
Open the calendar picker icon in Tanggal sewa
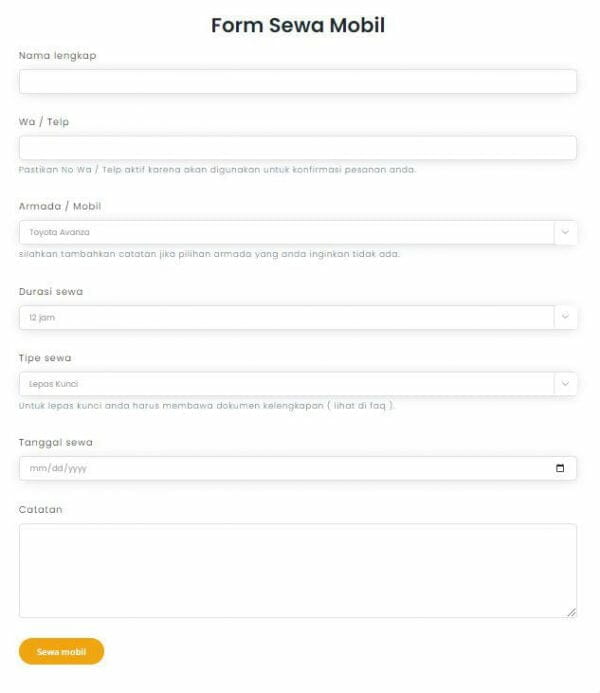pyautogui.click(x=560, y=468)
